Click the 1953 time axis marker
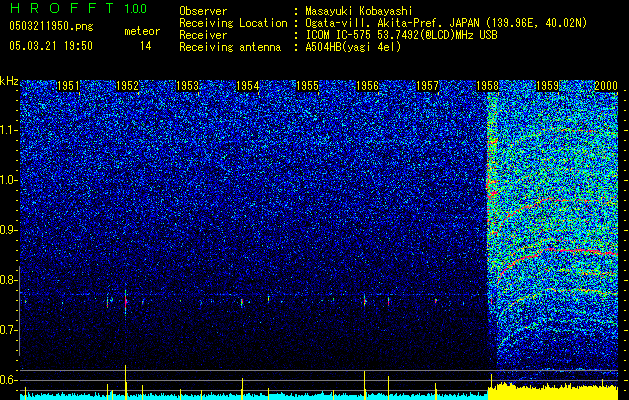The width and height of the screenshot is (629, 400). coord(187,85)
